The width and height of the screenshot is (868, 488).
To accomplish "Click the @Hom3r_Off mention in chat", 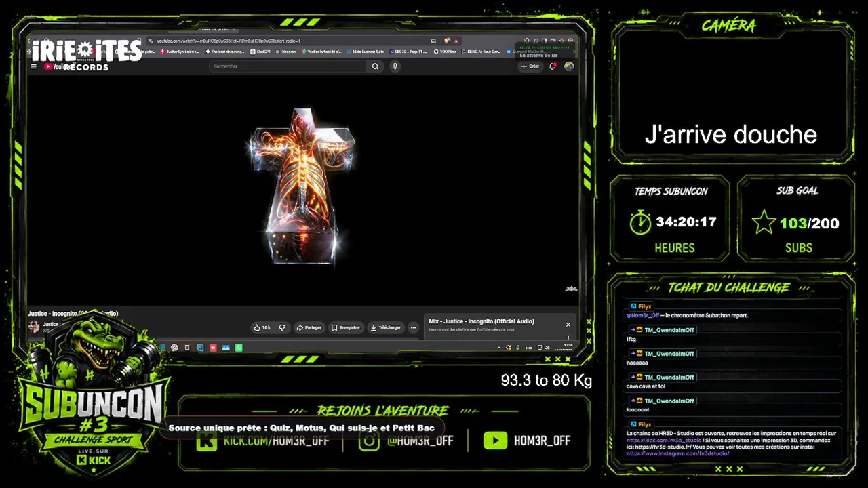I will click(x=643, y=315).
